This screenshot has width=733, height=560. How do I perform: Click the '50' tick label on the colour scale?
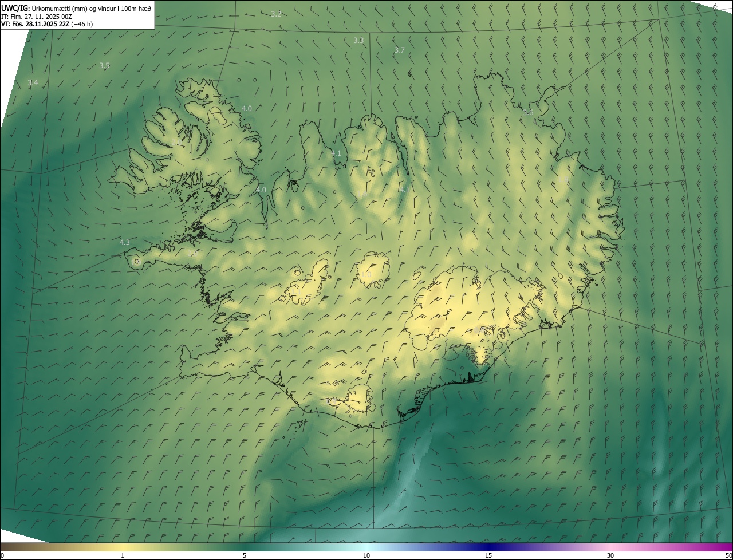coord(728,556)
